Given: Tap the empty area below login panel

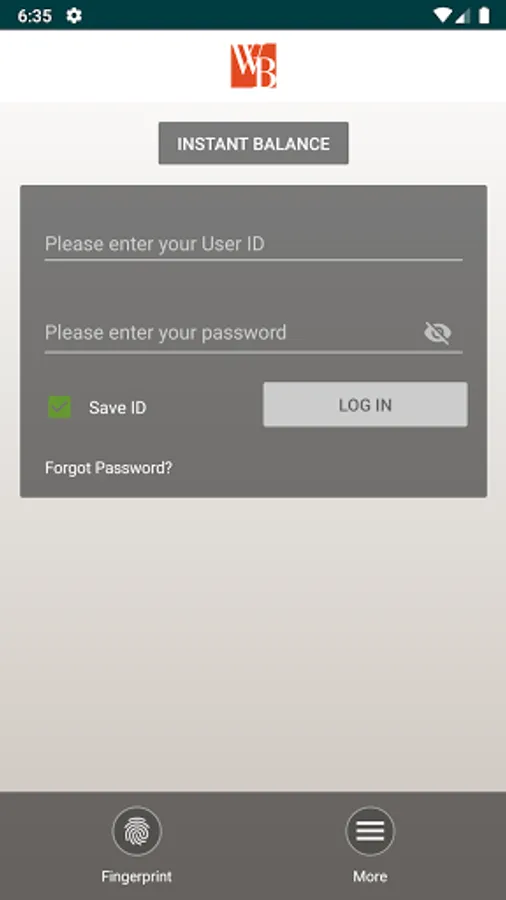Looking at the screenshot, I should pos(253,643).
